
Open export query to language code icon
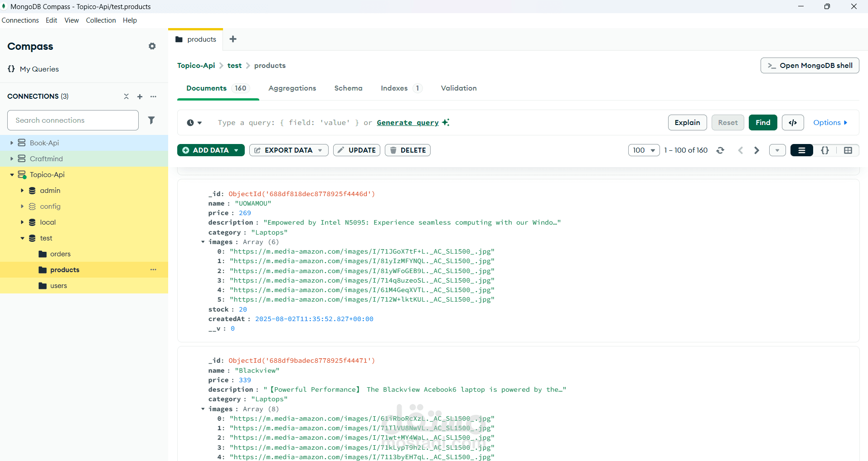click(793, 123)
